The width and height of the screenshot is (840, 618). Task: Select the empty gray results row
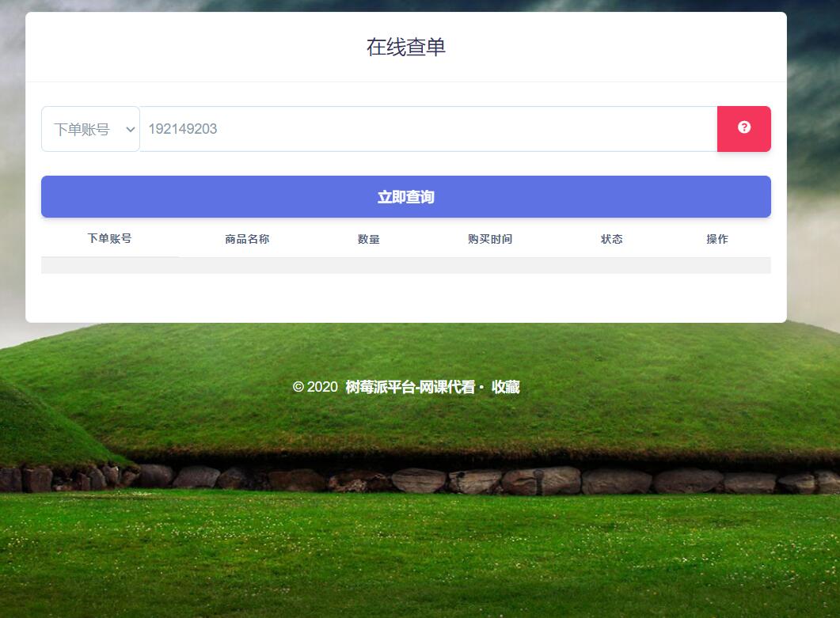click(x=405, y=265)
